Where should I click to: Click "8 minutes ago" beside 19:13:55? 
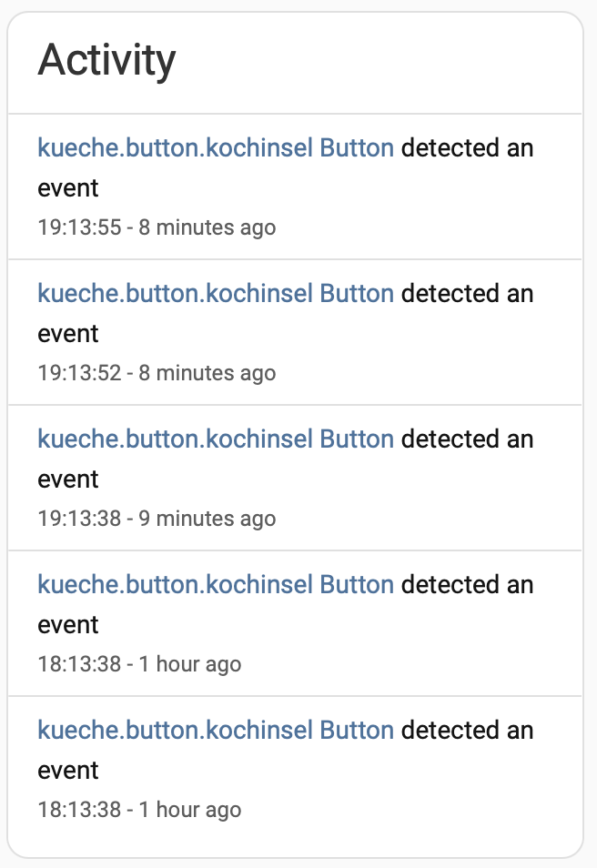click(207, 227)
